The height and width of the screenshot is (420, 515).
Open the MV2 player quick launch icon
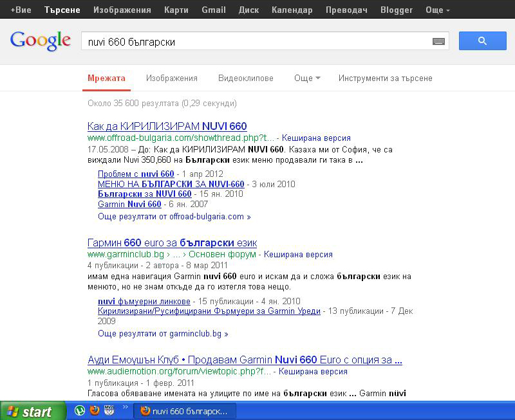[x=109, y=411]
